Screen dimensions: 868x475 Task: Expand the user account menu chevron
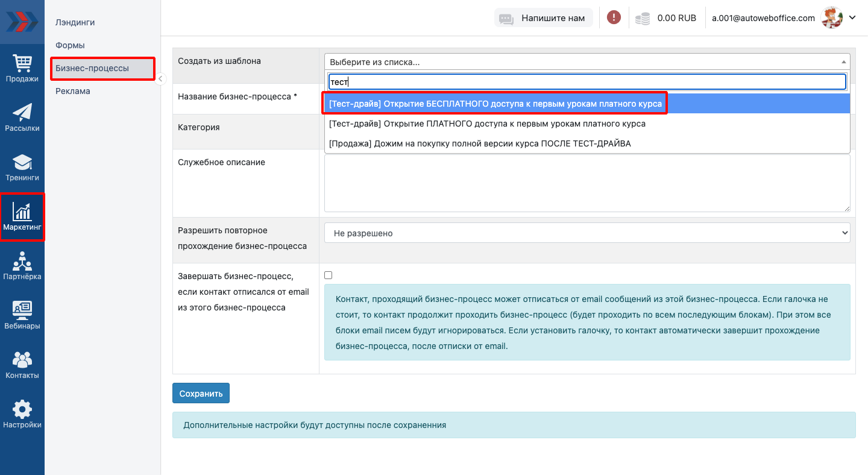point(852,17)
